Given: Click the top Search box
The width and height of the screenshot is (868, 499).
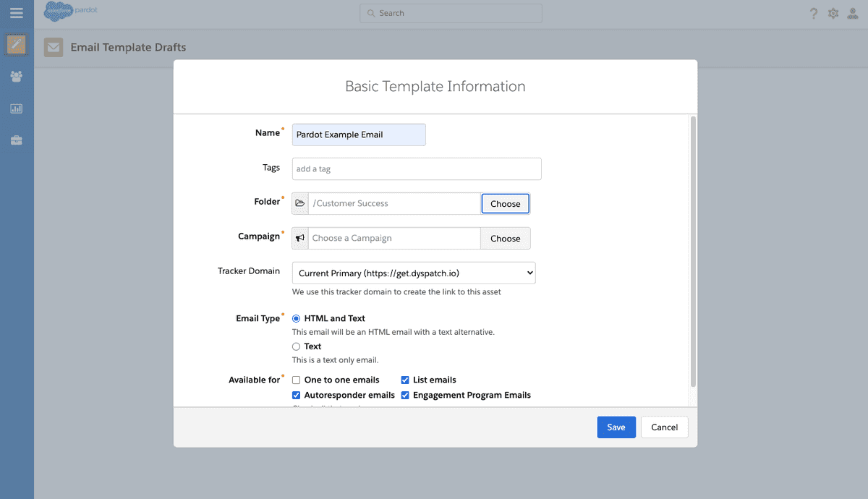Looking at the screenshot, I should click(451, 13).
